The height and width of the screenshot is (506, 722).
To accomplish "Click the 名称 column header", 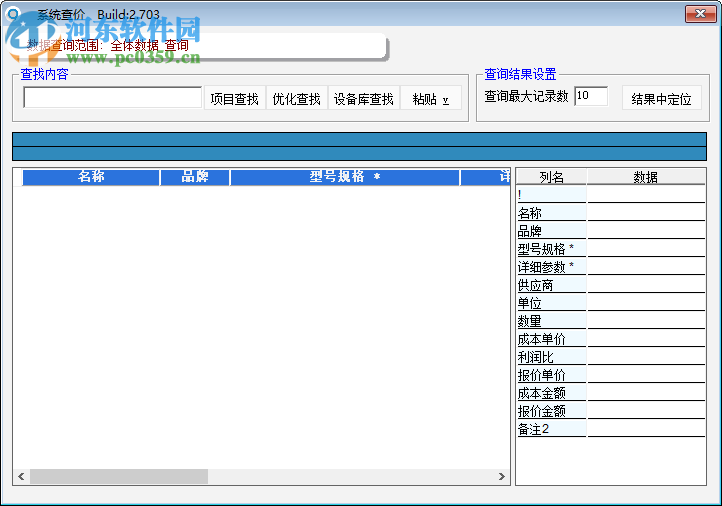I will click(91, 177).
